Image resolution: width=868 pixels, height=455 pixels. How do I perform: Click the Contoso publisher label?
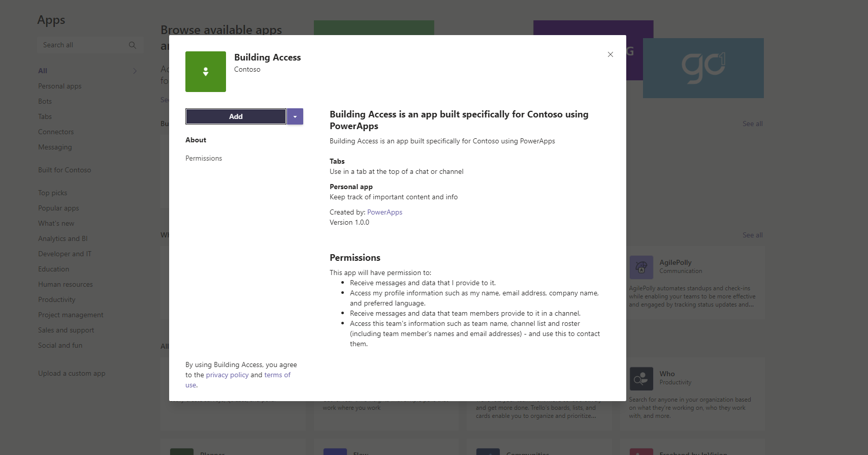[x=247, y=69]
